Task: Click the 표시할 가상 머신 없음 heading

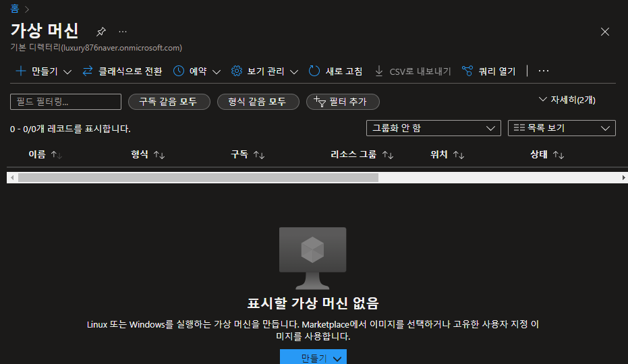Action: pyautogui.click(x=313, y=303)
